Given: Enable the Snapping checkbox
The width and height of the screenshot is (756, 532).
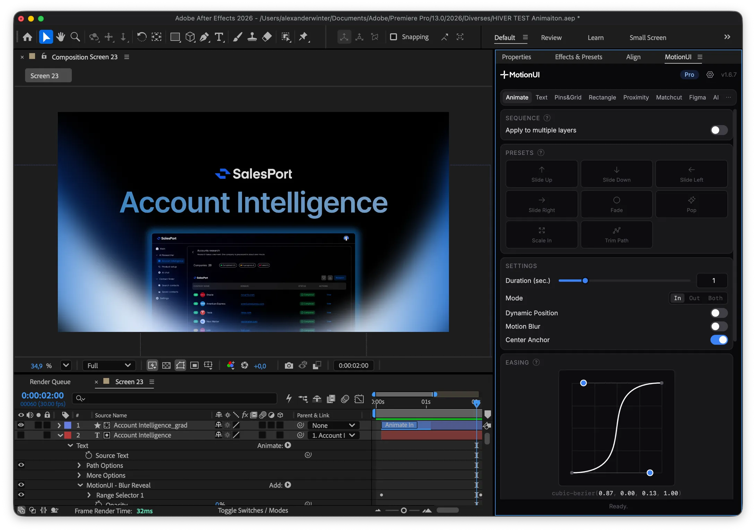Looking at the screenshot, I should (393, 37).
